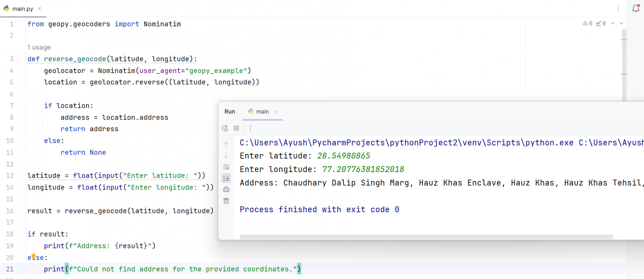644x279 pixels.
Task: Navigate up in the console history
Action: (x=226, y=144)
